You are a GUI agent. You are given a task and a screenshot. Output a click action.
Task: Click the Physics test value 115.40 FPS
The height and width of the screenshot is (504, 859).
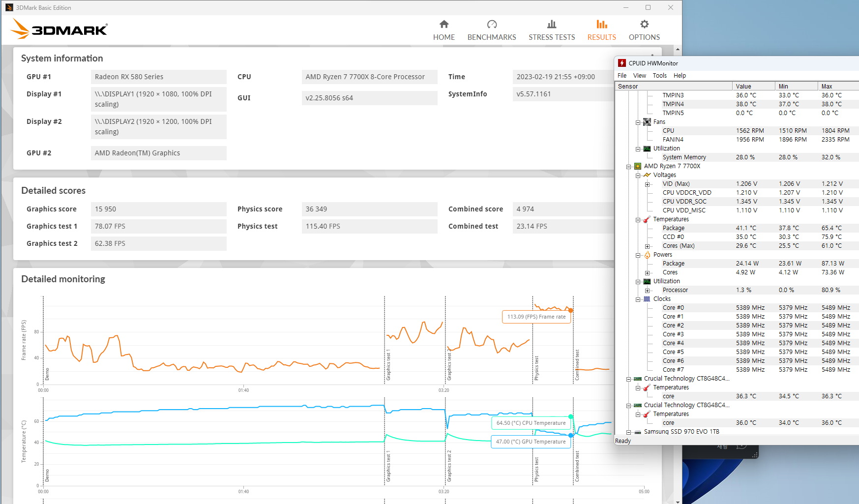point(369,226)
